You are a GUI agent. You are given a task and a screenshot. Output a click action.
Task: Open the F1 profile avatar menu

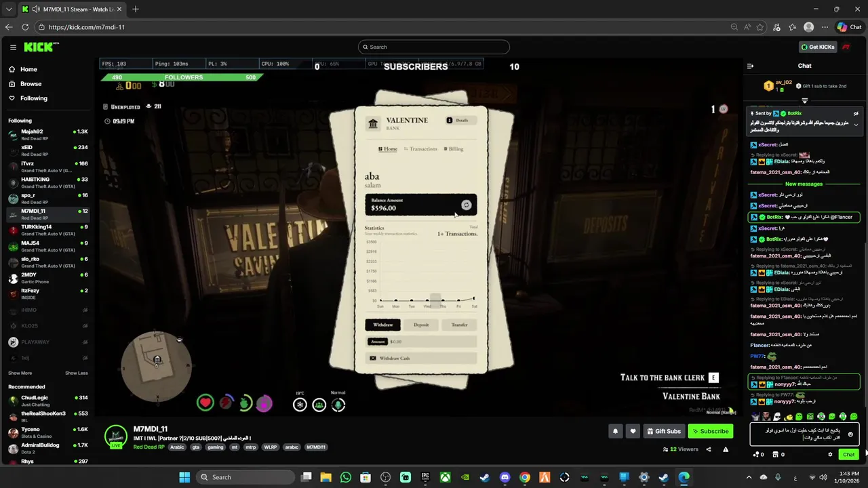(x=847, y=47)
